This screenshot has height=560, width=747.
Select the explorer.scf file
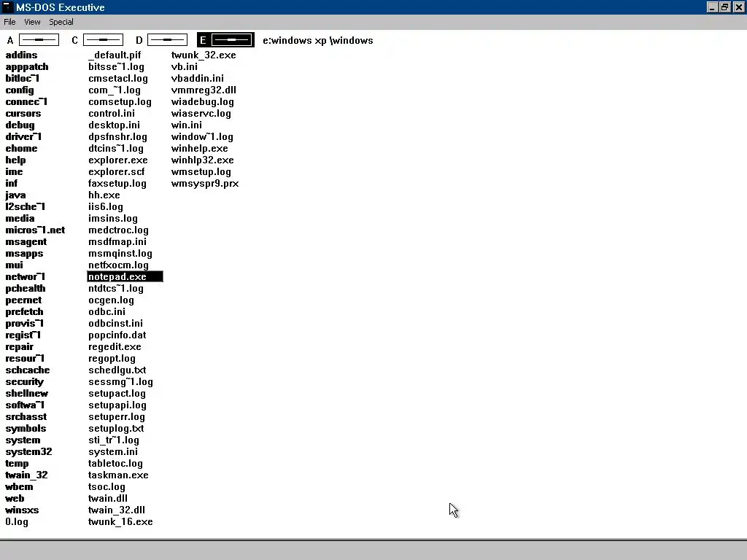click(x=117, y=172)
